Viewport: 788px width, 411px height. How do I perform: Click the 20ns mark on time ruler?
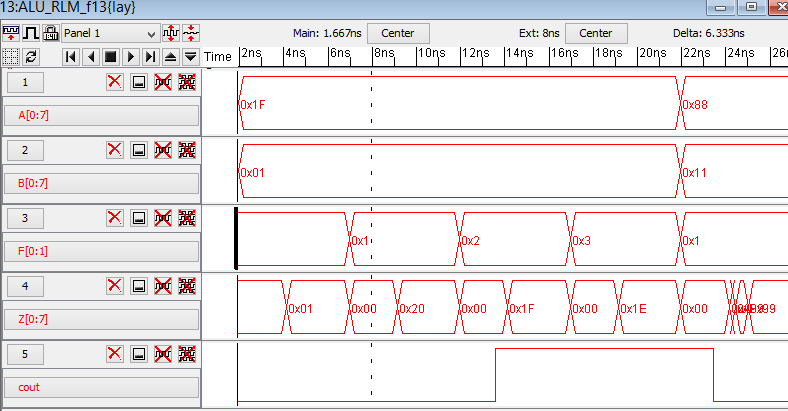(x=653, y=53)
